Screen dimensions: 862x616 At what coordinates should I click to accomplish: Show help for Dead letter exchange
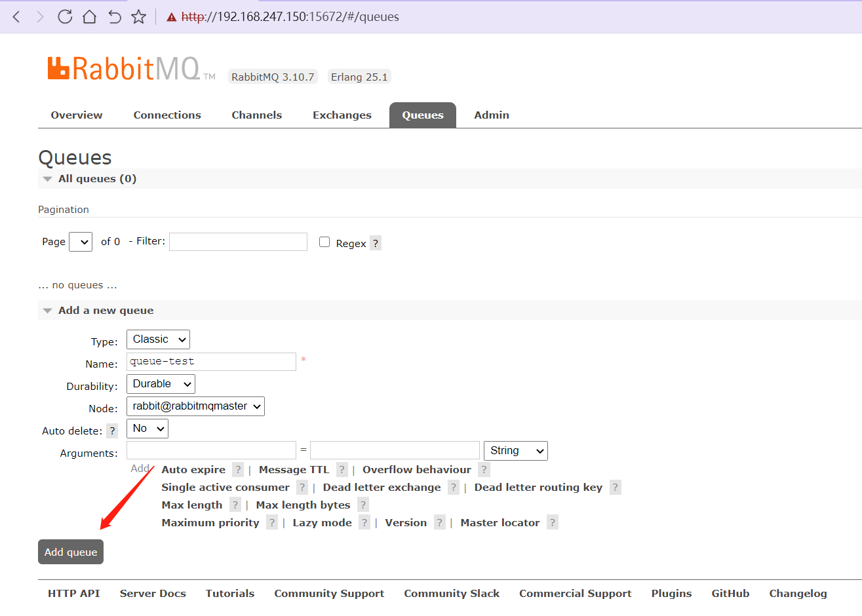[454, 488]
